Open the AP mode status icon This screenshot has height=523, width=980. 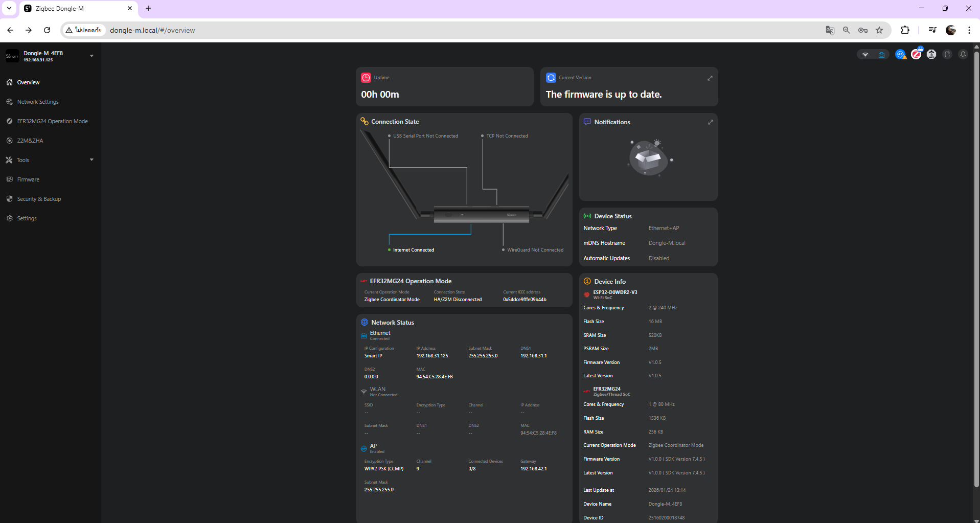[900, 54]
